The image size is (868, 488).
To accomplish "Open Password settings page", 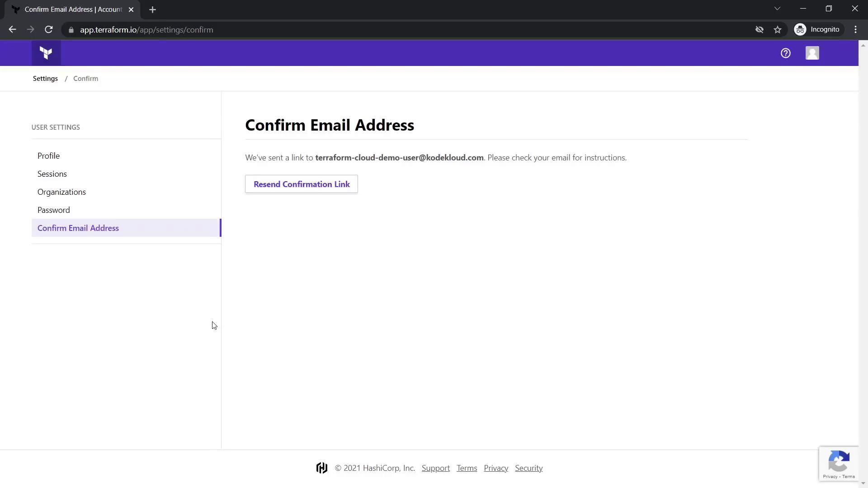I will coord(53,210).
